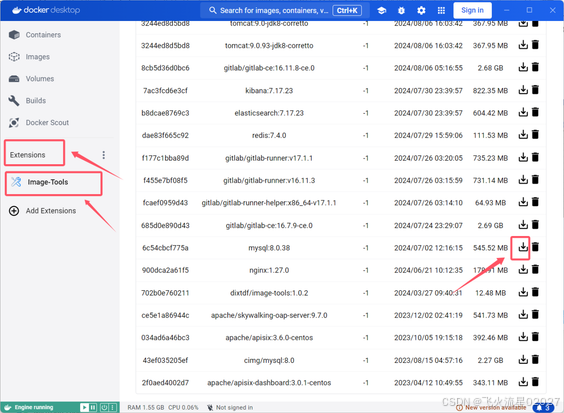Open Settings via the gear icon

[421, 10]
